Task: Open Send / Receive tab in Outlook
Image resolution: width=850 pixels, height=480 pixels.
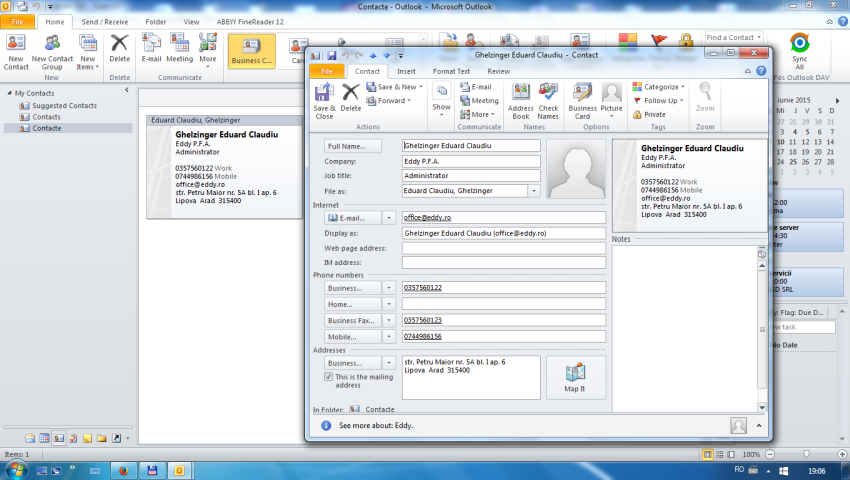Action: point(105,22)
